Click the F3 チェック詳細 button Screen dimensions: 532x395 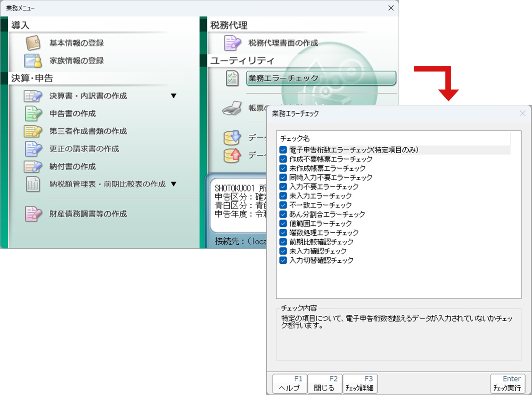(x=360, y=384)
